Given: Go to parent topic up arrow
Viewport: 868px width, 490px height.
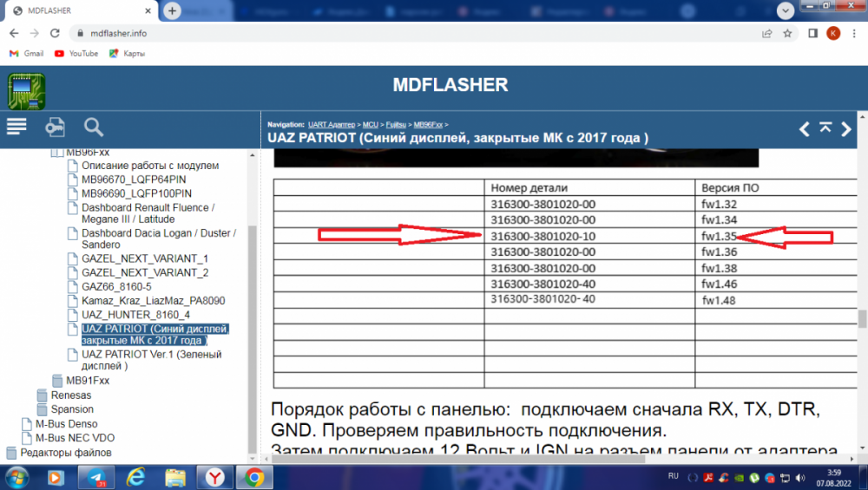Looking at the screenshot, I should tap(825, 127).
